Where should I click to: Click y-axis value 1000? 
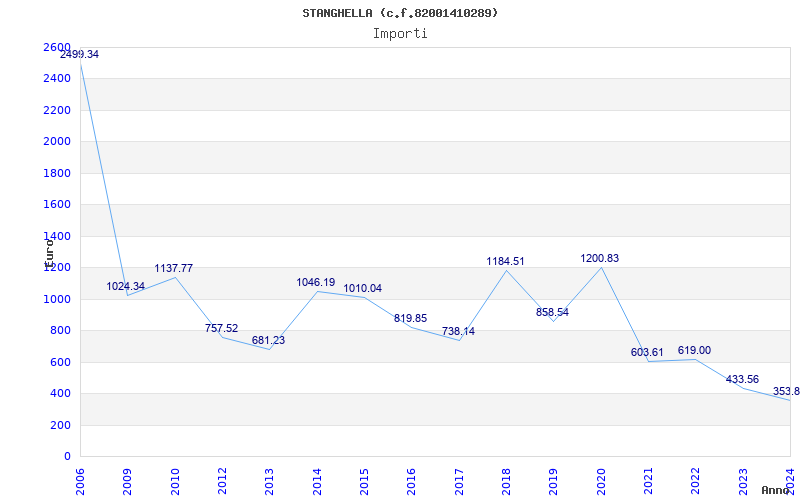57,299
